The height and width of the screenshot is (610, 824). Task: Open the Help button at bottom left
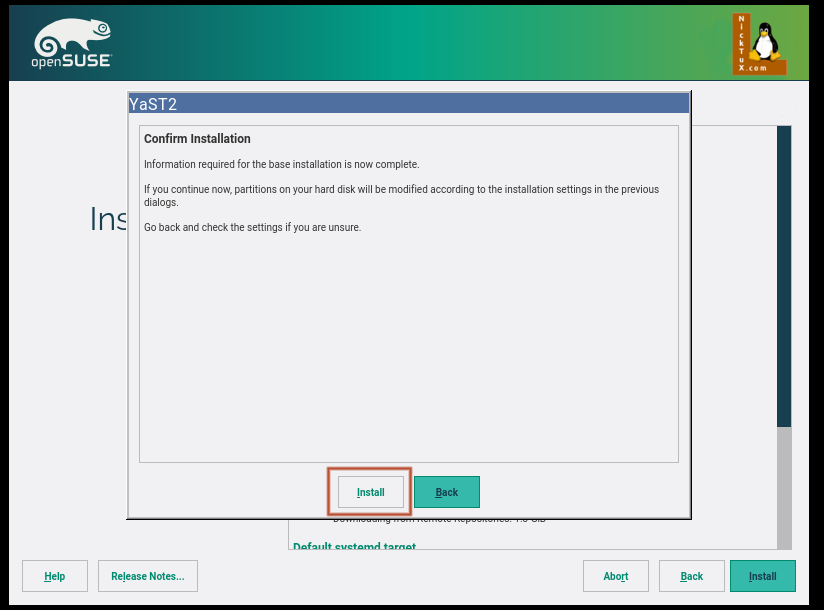(x=55, y=576)
